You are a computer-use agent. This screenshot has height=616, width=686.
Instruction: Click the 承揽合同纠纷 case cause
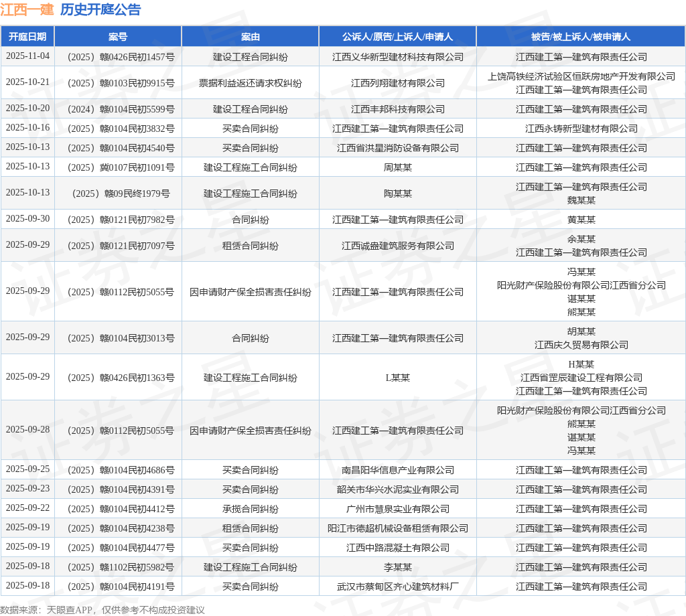[251, 509]
